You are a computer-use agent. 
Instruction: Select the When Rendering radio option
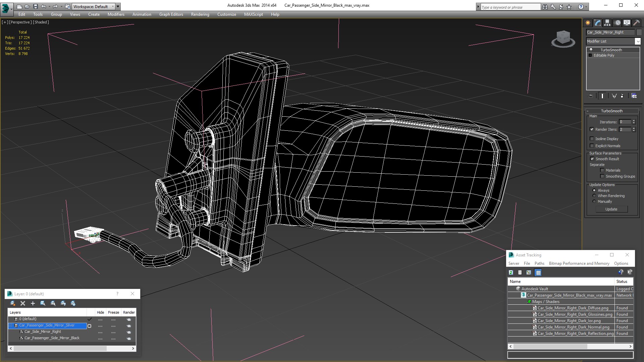[x=594, y=196]
